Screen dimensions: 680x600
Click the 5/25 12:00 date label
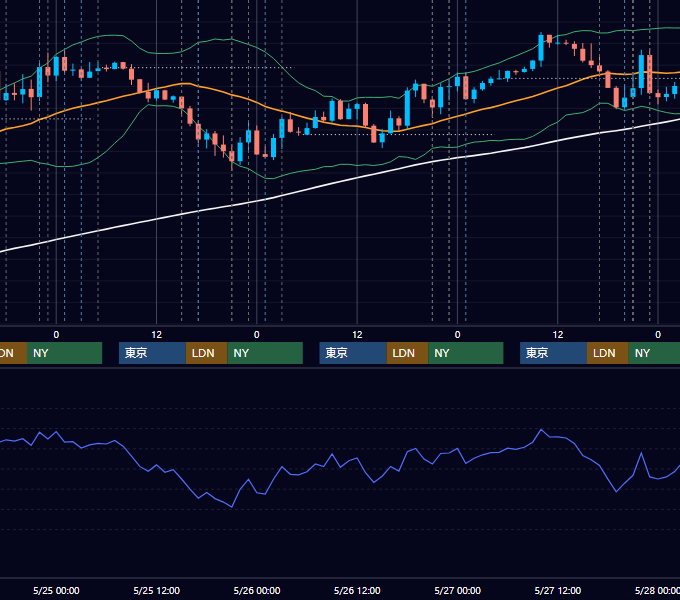156,590
